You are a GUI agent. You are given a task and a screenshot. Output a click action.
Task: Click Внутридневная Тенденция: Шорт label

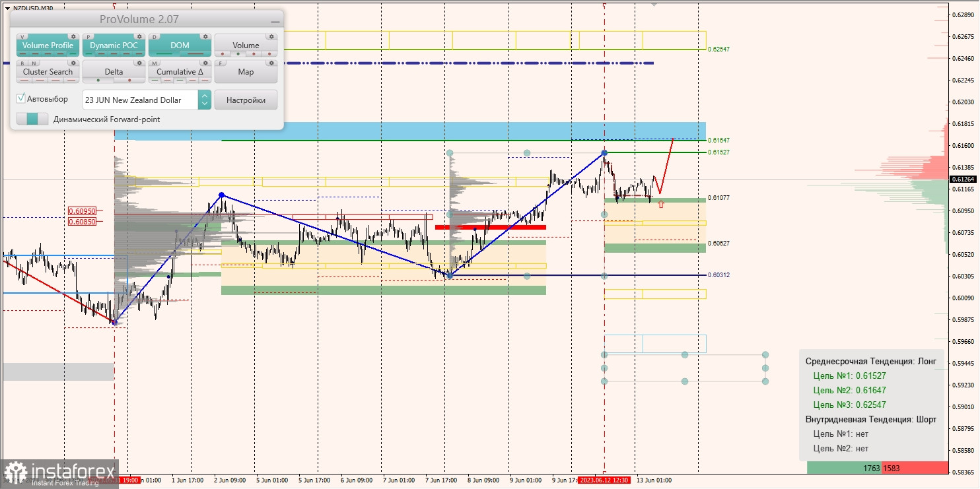(x=871, y=419)
